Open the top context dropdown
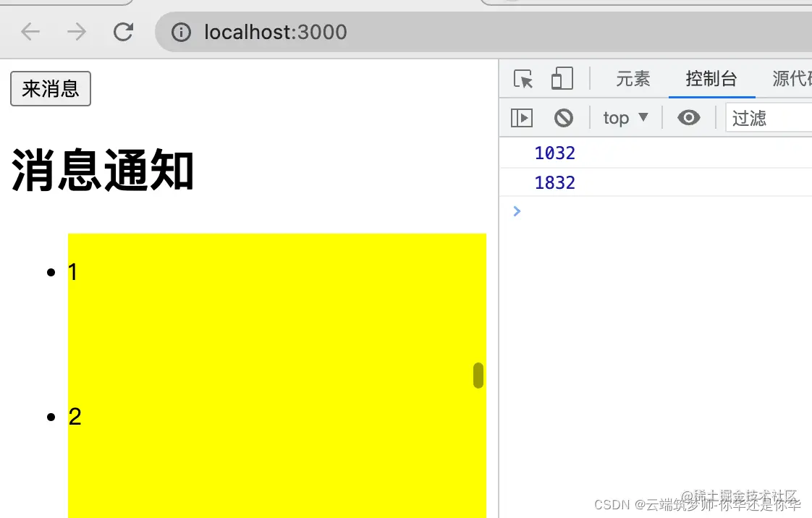Image resolution: width=812 pixels, height=518 pixels. (625, 118)
